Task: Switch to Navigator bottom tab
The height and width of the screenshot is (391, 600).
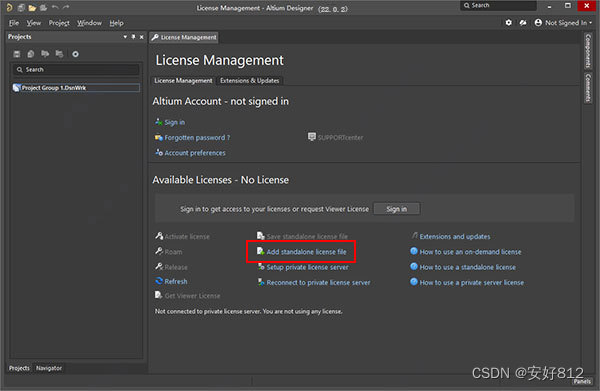Action: point(49,368)
